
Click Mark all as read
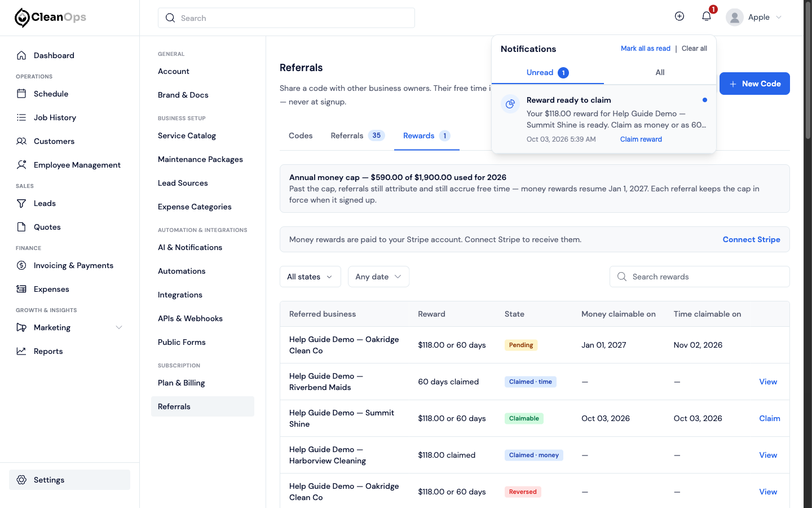[x=646, y=49]
